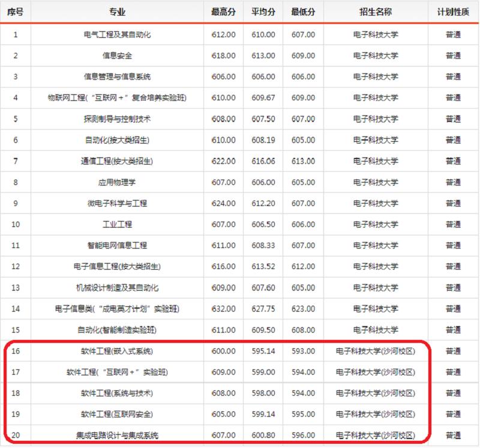Select the 应用物理学 major cell
Viewport: 480px width, 448px height.
pyautogui.click(x=117, y=183)
